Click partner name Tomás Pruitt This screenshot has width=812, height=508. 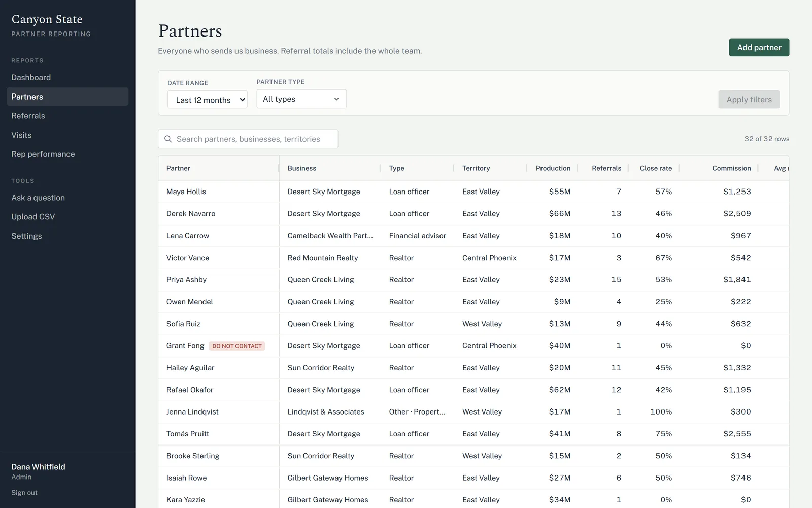(x=188, y=434)
